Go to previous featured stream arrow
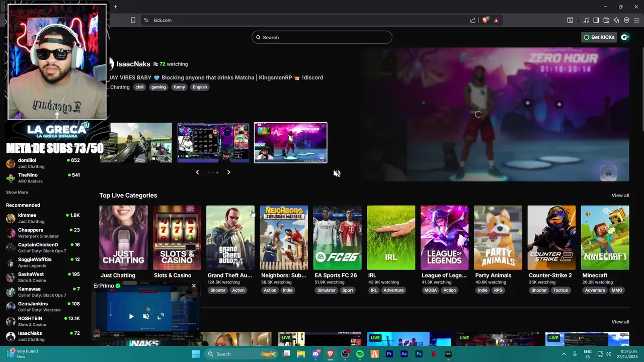Screen dimensions: 644x362 tap(197, 172)
